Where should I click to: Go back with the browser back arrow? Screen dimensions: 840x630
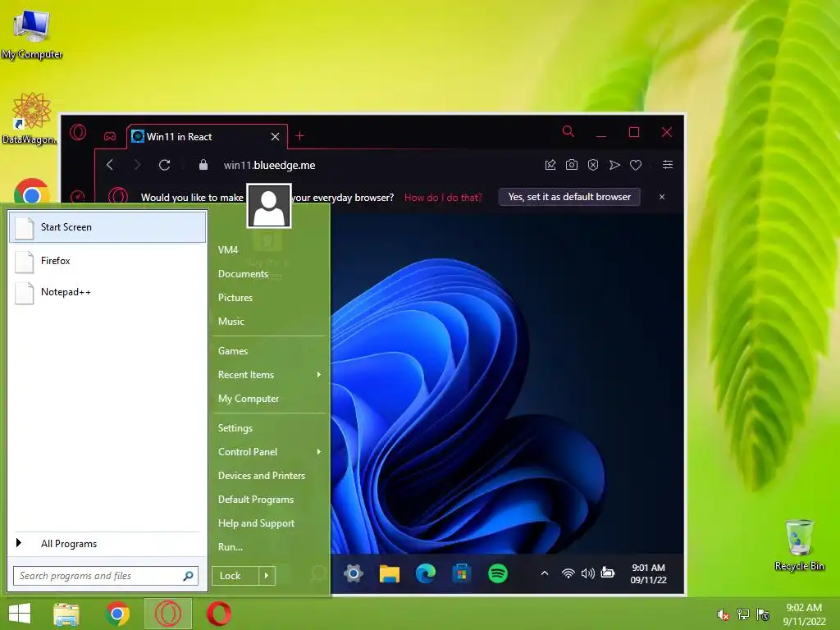[111, 165]
